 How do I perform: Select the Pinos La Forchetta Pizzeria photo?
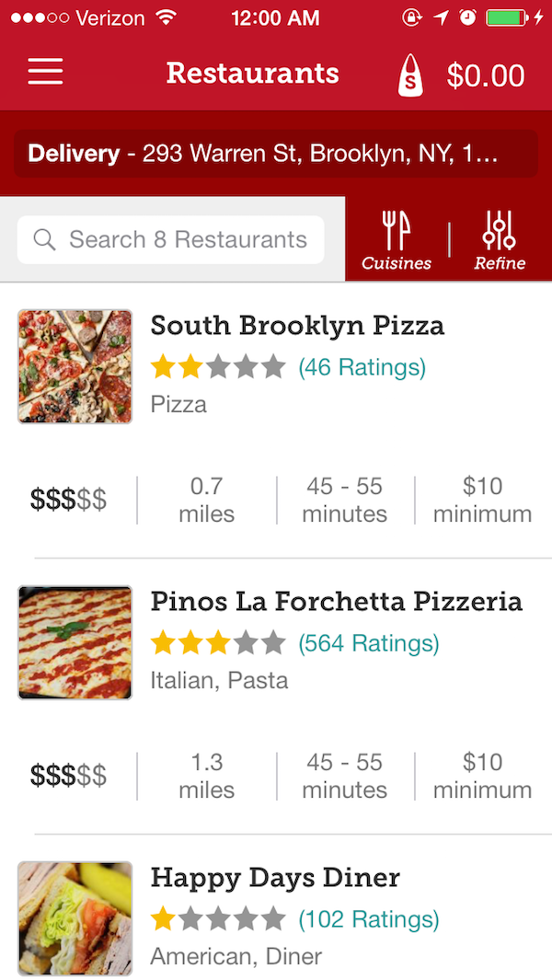[x=75, y=642]
